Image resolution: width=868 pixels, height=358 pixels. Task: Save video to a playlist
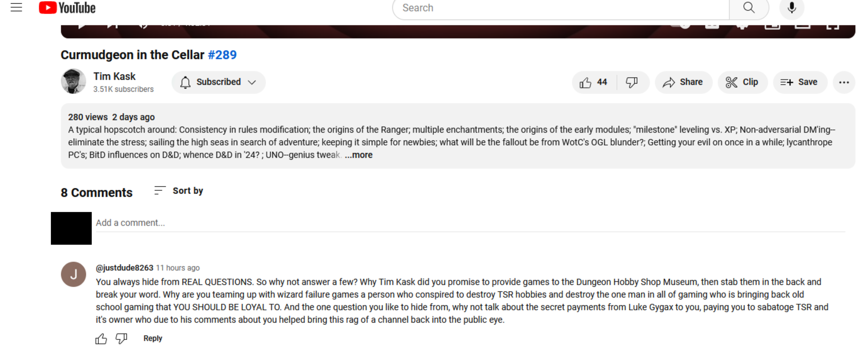(x=799, y=82)
